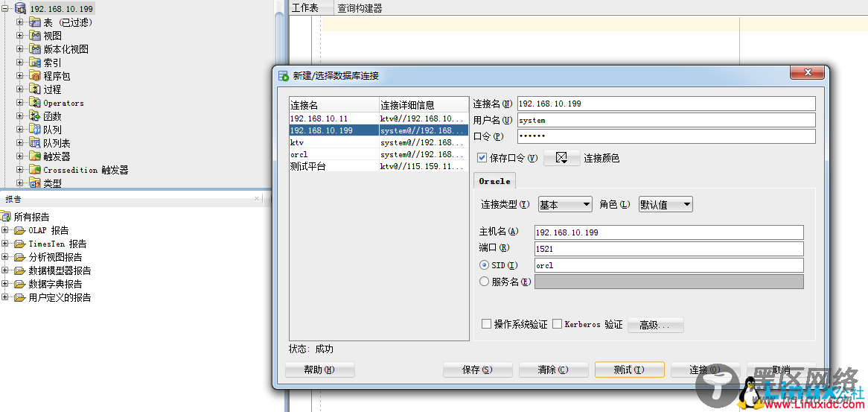Click the 所有报告 reports root icon
Image resolution: width=868 pixels, height=412 pixels.
click(6, 217)
